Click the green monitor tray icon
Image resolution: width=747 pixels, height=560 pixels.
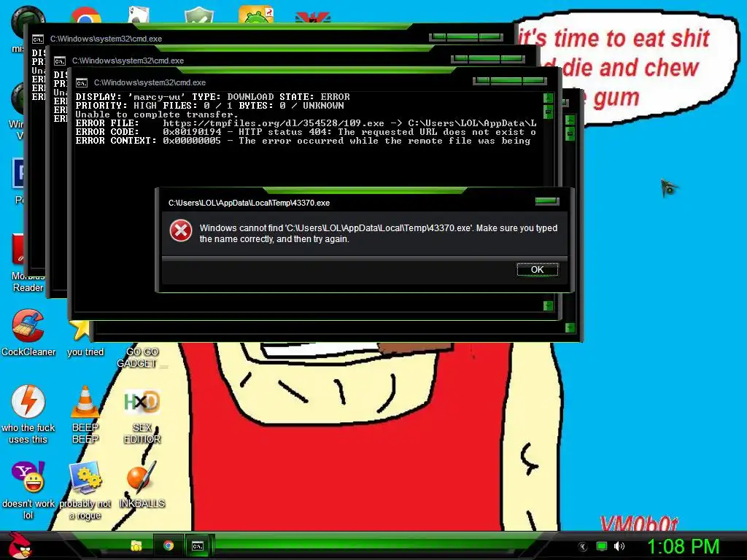tap(602, 546)
